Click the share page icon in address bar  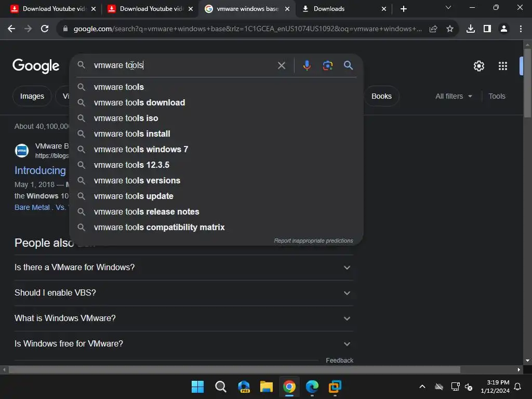click(433, 29)
